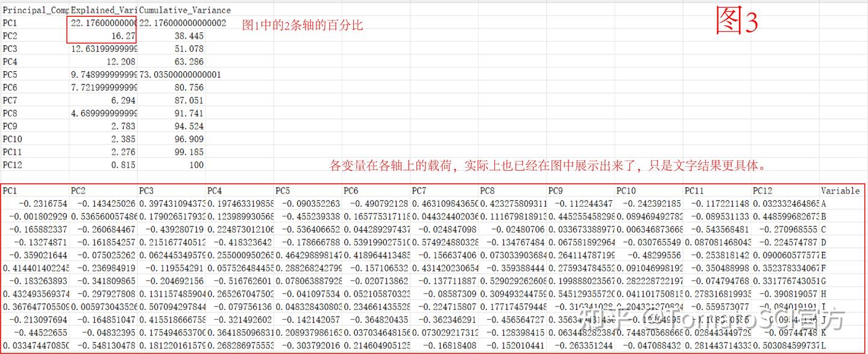Screen dimensions: 868x354
Task: Select the red-boxed PC1 variance cell 22.176
Action: pos(101,22)
